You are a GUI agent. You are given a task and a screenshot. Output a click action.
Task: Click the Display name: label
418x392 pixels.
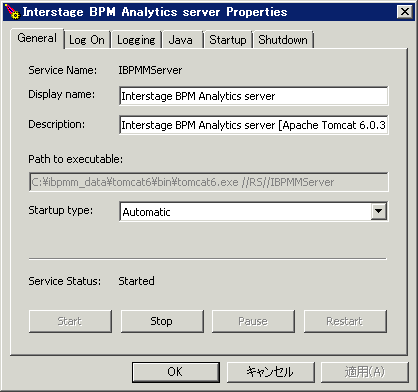pos(62,94)
